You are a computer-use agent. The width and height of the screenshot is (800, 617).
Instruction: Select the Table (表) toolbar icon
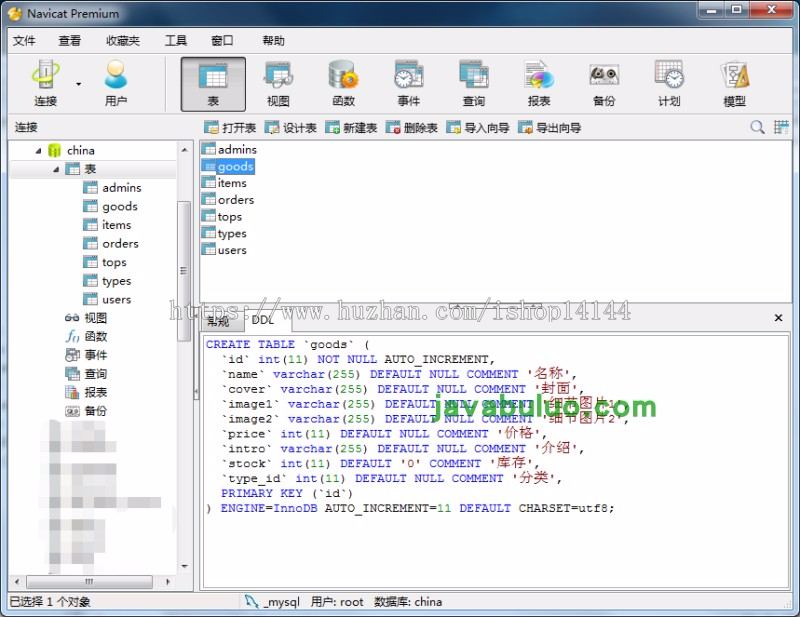(213, 84)
